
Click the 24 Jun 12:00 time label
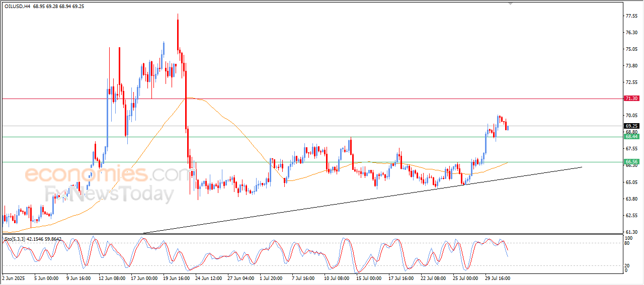pos(207,277)
